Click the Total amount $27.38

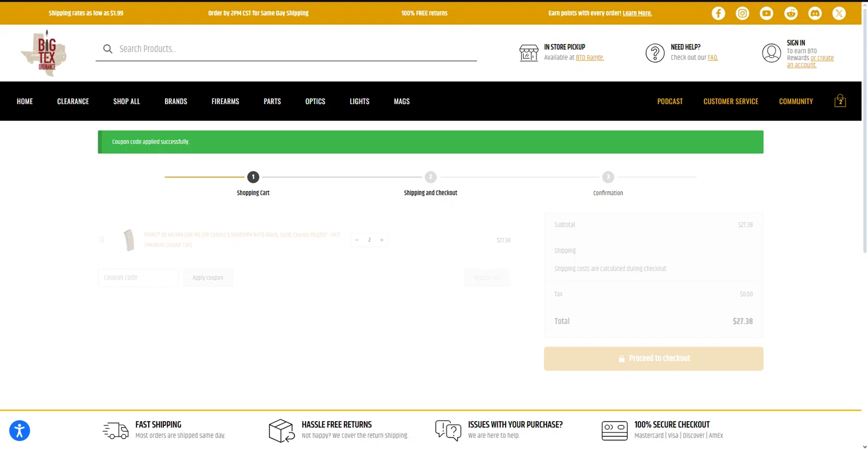742,321
